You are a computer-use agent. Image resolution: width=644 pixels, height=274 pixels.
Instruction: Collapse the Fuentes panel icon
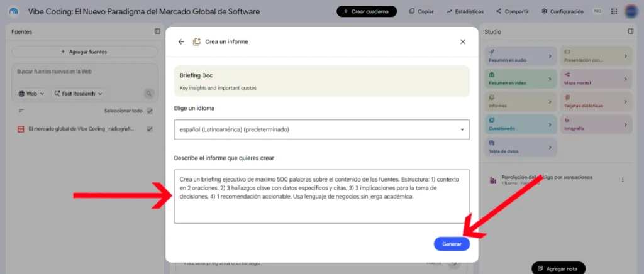(157, 31)
